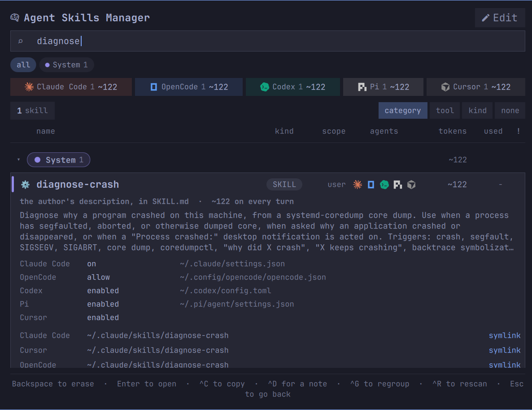Collapse the System group triangle
The height and width of the screenshot is (410, 532).
(19, 160)
